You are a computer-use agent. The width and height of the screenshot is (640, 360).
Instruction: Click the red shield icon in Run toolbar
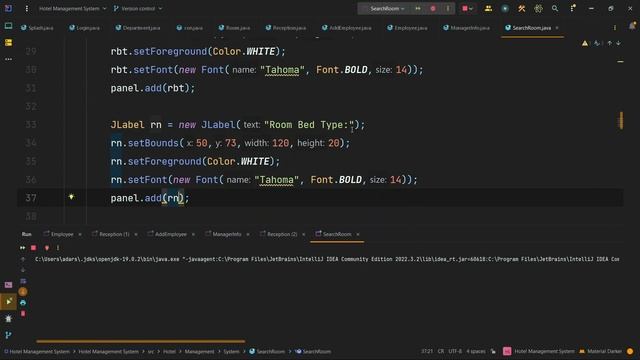point(47,248)
